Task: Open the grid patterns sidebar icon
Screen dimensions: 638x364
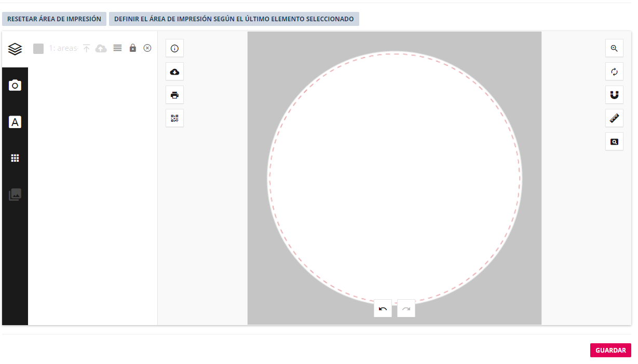Action: (x=15, y=159)
